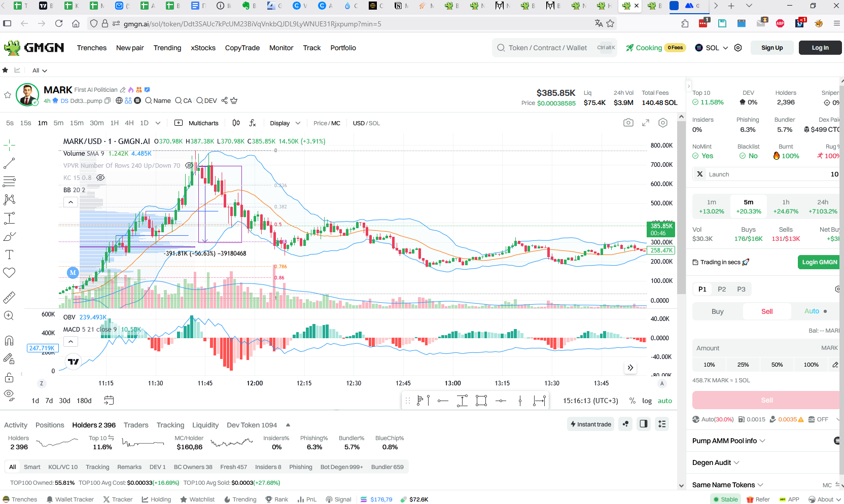The height and width of the screenshot is (504, 844).
Task: Go to the CopyTrade page
Action: (242, 48)
